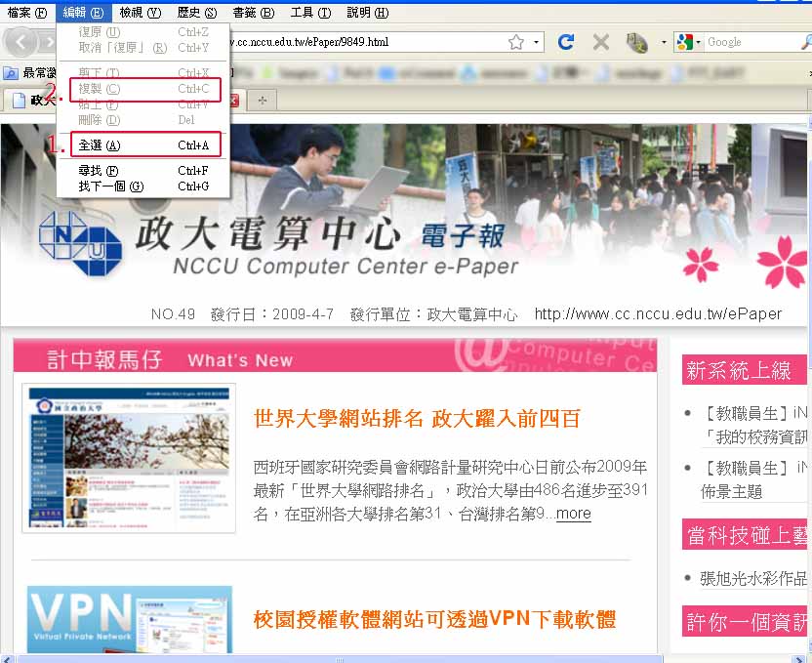This screenshot has height=663, width=812.
Task: Open the headline 校園授權軟體網站可透過VPN下載軟體
Action: pos(434,619)
